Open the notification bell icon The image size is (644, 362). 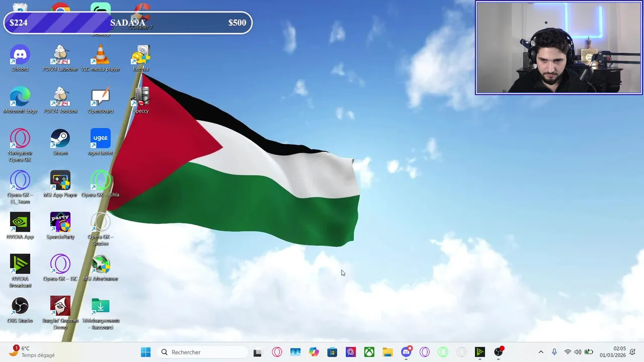pos(633,352)
